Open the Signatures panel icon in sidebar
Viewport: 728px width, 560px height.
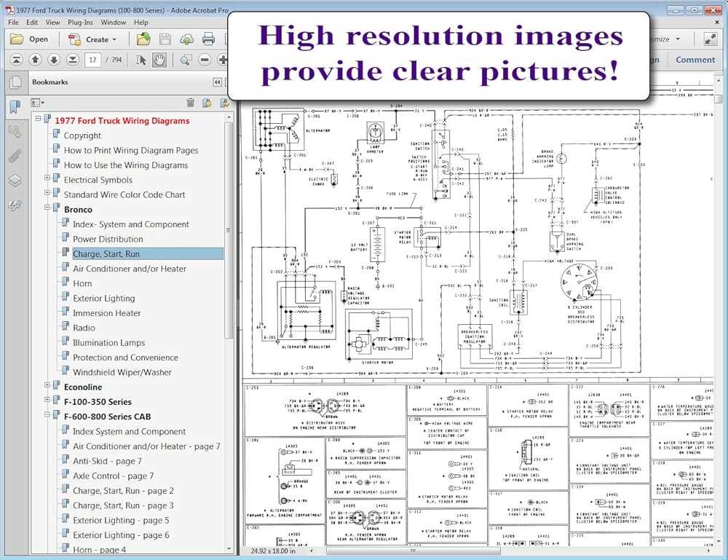15,133
